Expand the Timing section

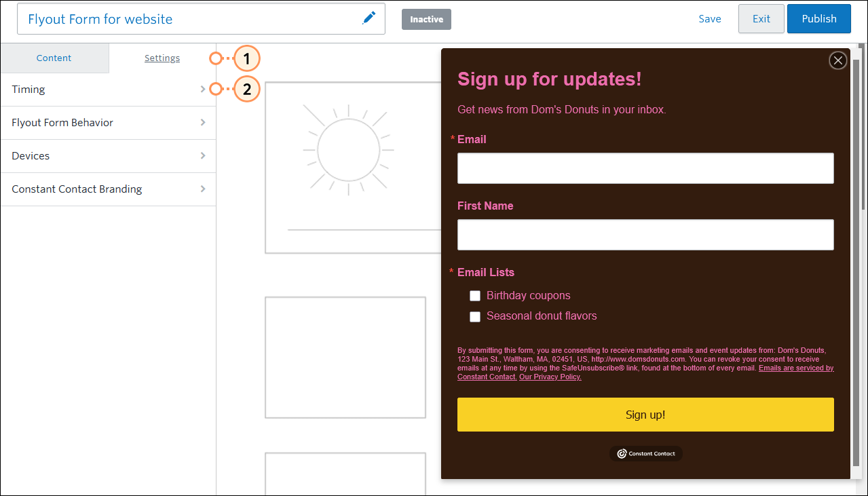tap(109, 89)
